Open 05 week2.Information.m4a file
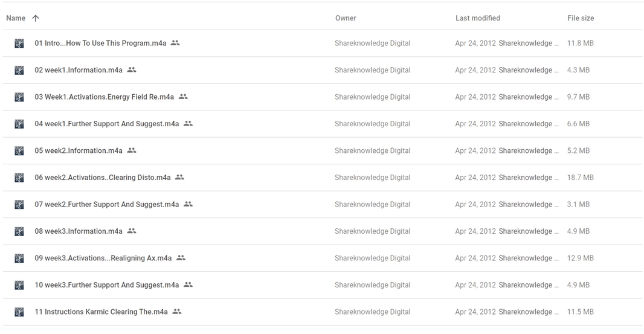This screenshot has height=334, width=644. point(79,151)
